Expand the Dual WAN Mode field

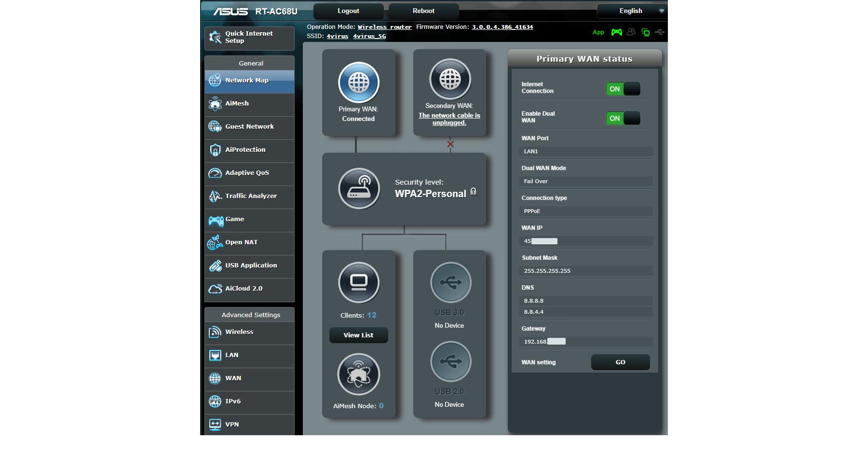585,181
